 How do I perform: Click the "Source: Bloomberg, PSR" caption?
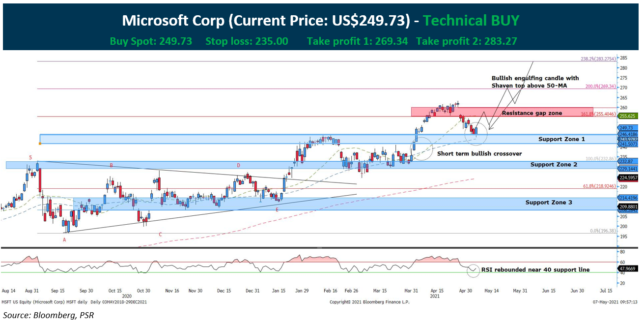48,315
